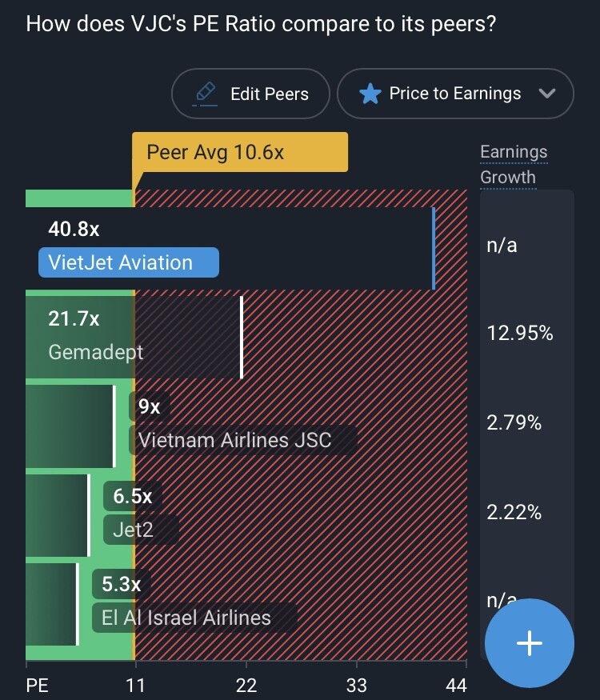This screenshot has height=700, width=600.
Task: Click the 12.95% earnings growth value
Action: 520,334
